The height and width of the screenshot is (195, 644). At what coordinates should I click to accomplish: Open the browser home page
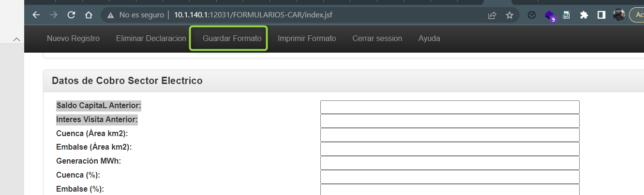88,15
